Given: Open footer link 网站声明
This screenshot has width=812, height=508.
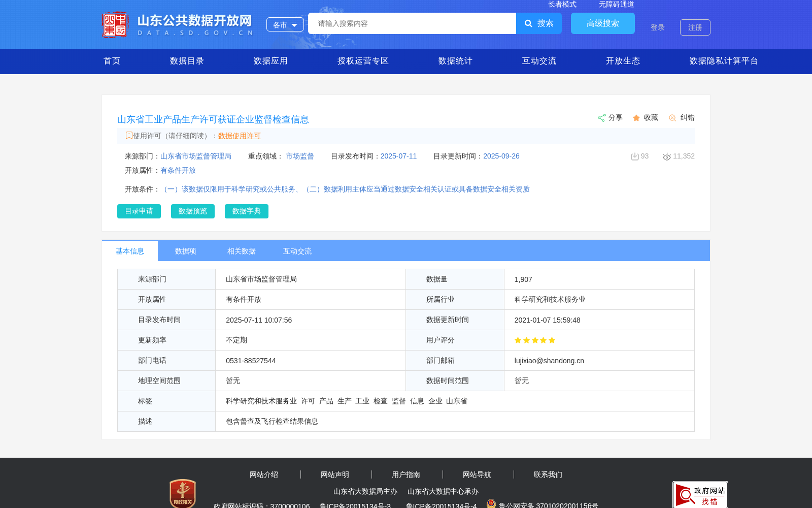Looking at the screenshot, I should [x=335, y=474].
